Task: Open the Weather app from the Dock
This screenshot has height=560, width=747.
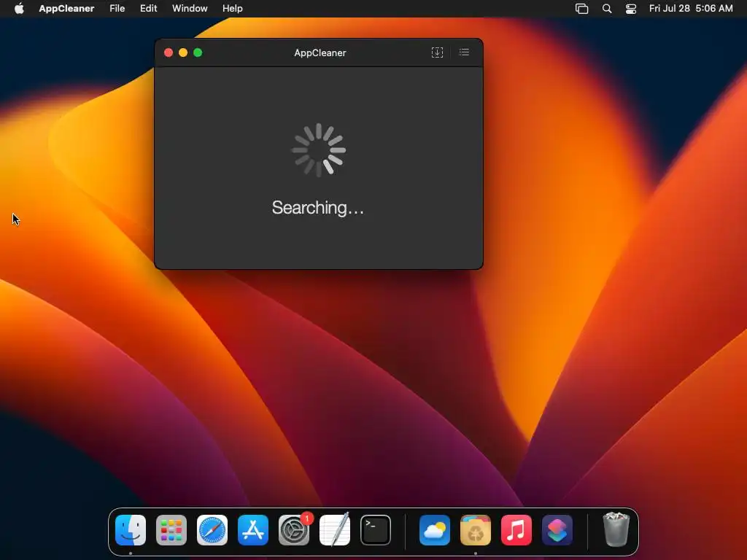Action: point(435,530)
